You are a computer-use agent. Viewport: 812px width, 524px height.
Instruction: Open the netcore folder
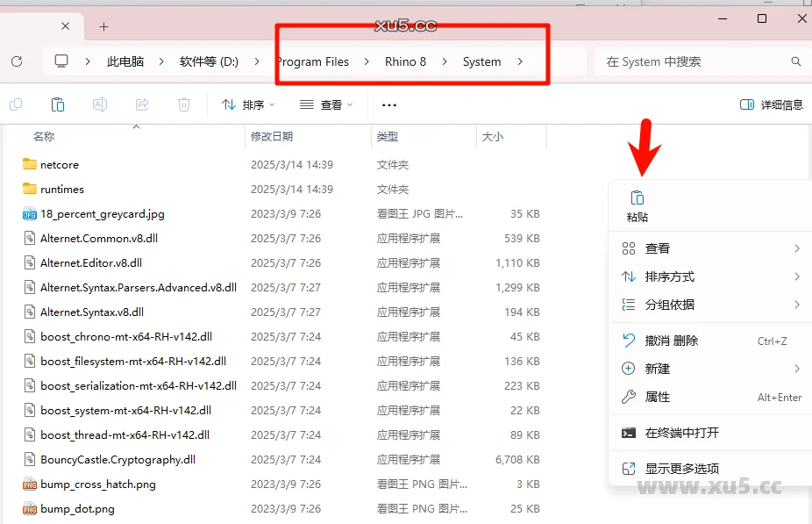tap(59, 164)
